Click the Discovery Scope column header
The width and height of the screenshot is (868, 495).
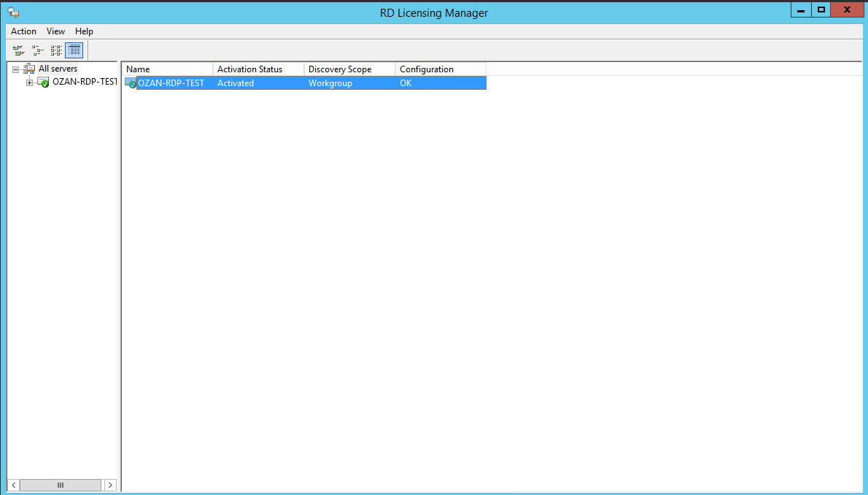tap(349, 69)
